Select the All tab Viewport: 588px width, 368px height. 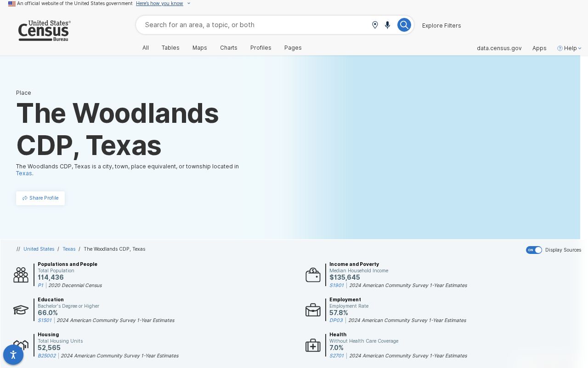point(146,48)
